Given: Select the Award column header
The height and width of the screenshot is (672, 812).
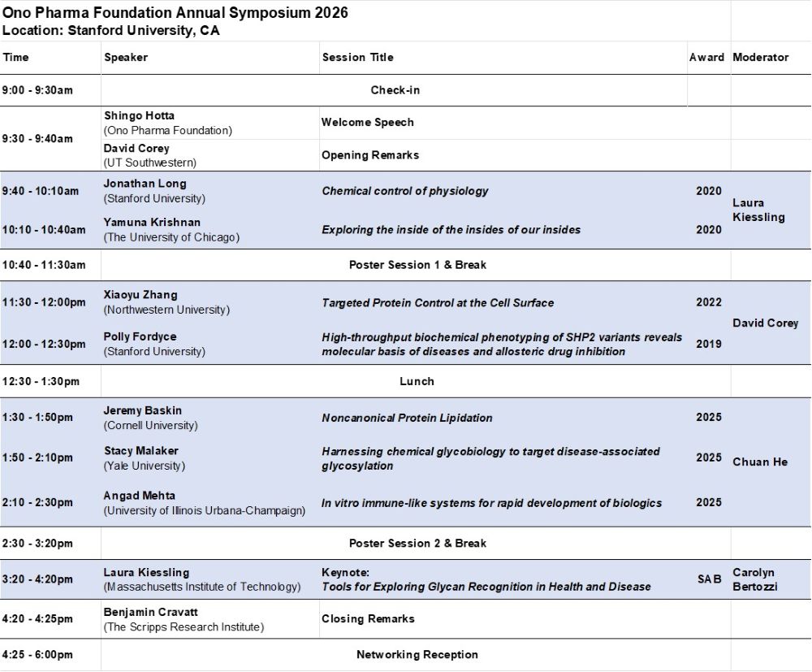Looking at the screenshot, I should pyautogui.click(x=706, y=58).
